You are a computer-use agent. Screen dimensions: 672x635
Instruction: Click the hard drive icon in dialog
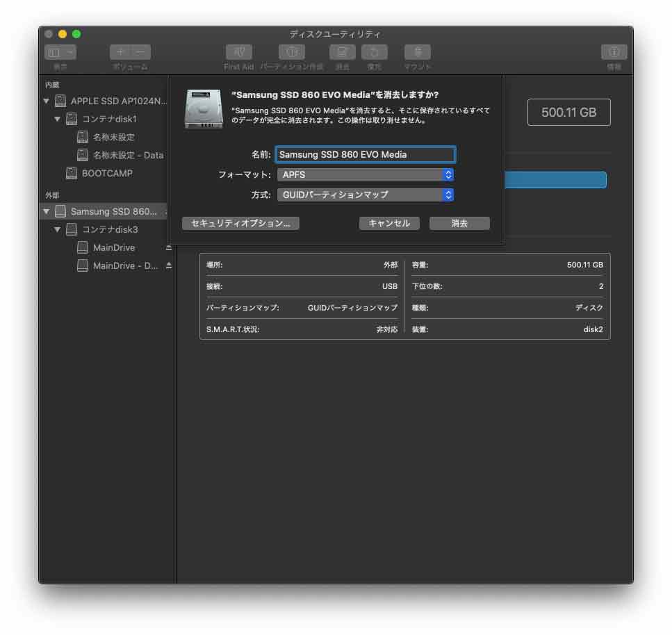204,109
